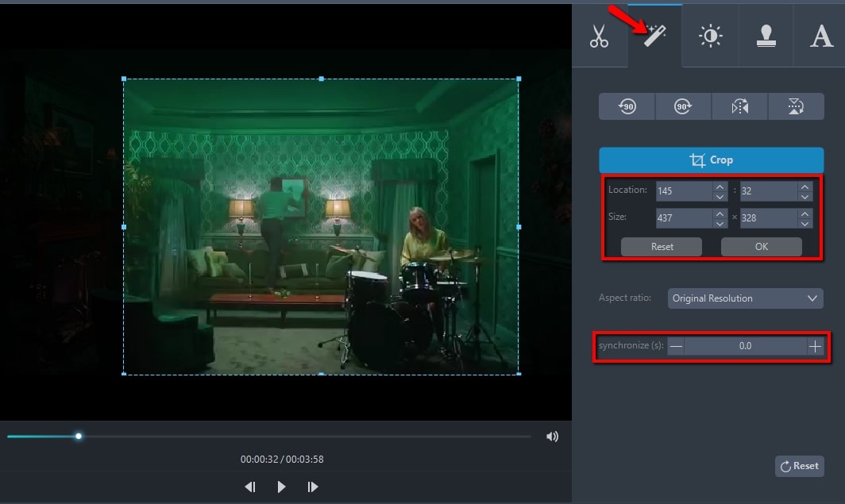
Task: Click the Size height field showing 328
Action: pos(769,217)
